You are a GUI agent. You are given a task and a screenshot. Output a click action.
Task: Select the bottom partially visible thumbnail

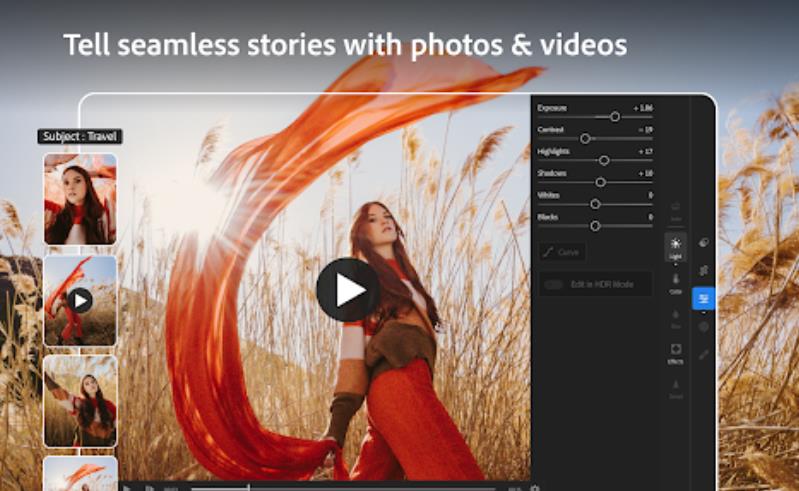[80, 473]
